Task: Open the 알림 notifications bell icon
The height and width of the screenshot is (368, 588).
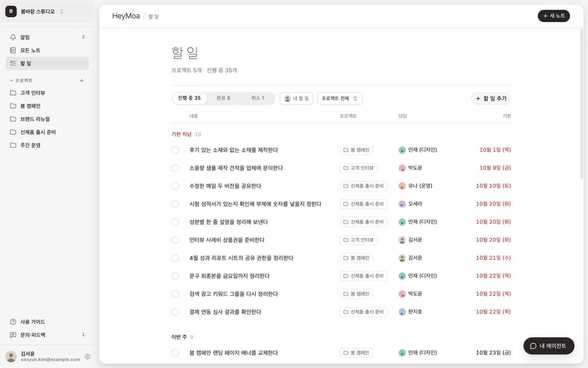Action: click(x=13, y=37)
